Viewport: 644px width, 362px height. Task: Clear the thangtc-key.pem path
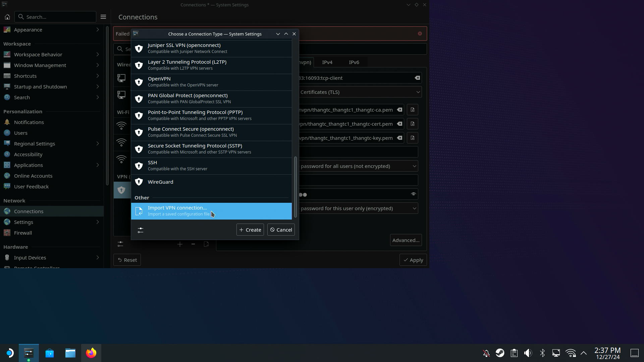(399, 138)
